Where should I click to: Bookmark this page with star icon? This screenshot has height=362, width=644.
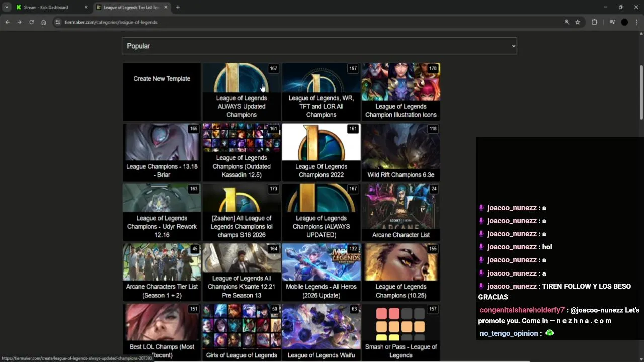point(578,22)
